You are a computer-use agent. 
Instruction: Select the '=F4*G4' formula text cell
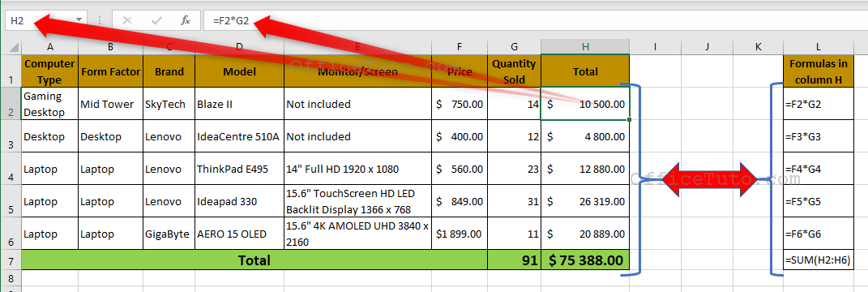[x=819, y=169]
